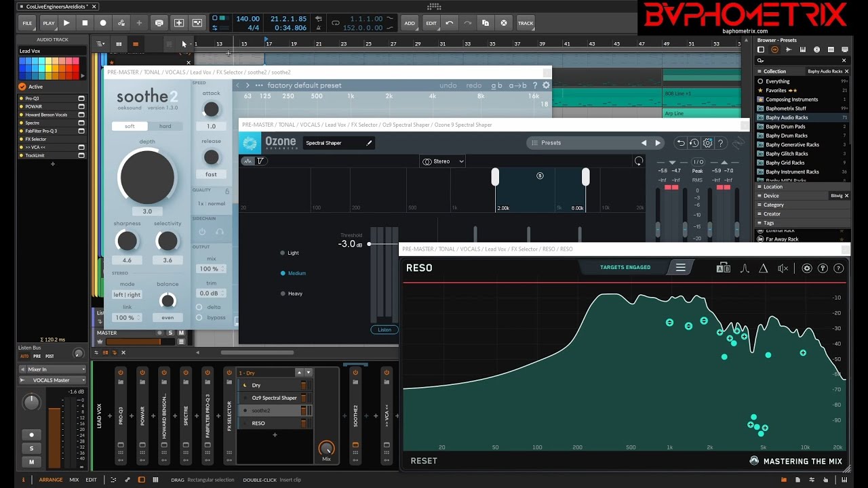This screenshot has height=488, width=868.
Task: Open the soothe2 quality 1x normal selector
Action: click(x=212, y=203)
